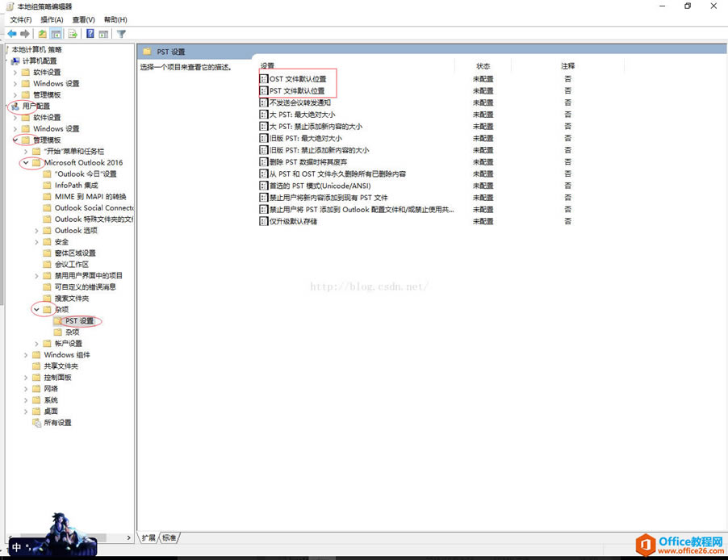Image resolution: width=728 pixels, height=560 pixels.
Task: Click the folder icon of 控制面板
Action: click(x=36, y=378)
